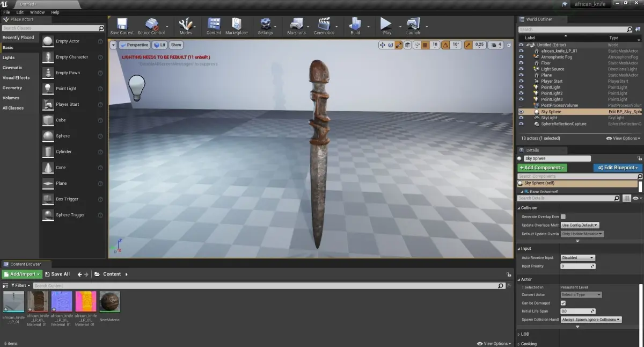Image resolution: width=644 pixels, height=347 pixels.
Task: Toggle visibility of Floor actor
Action: 521,63
